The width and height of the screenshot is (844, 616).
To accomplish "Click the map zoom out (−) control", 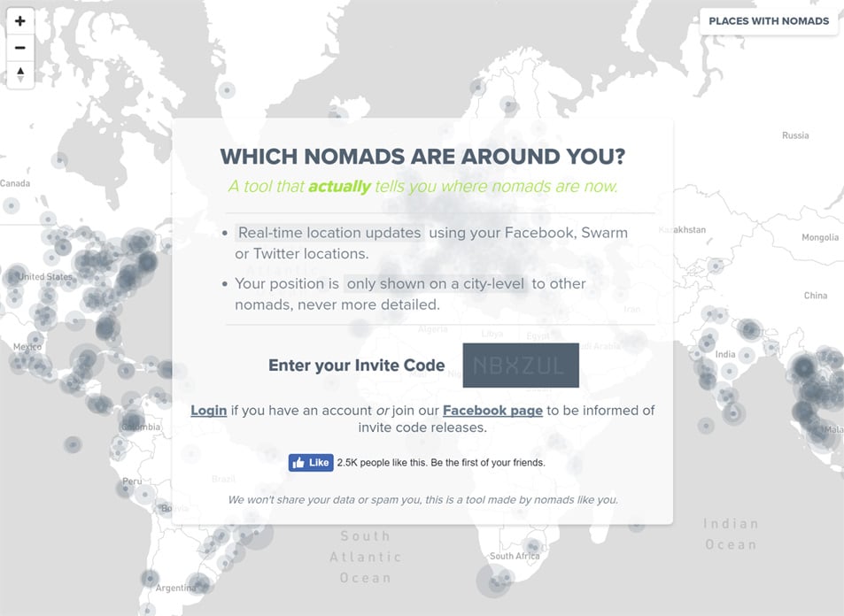I will 19,47.
